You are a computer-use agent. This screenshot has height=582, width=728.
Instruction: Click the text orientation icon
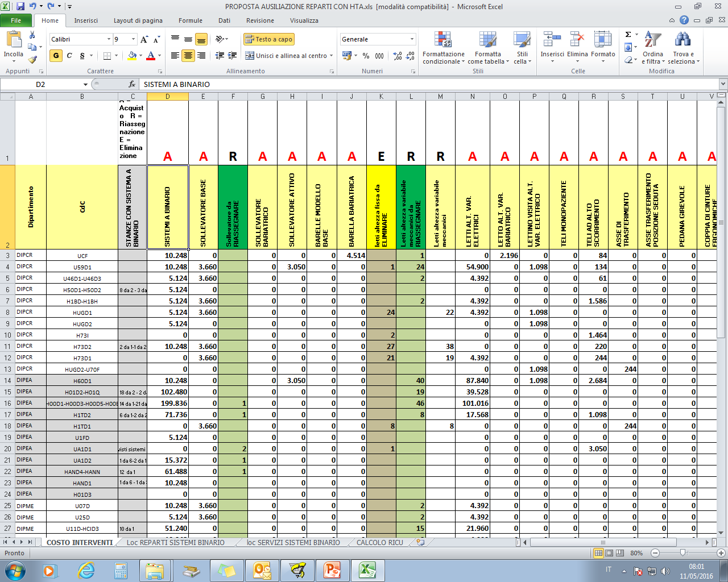click(x=221, y=39)
